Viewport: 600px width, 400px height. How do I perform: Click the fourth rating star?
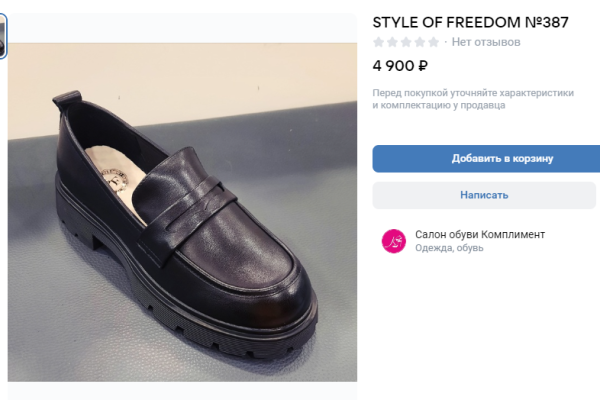(420, 42)
